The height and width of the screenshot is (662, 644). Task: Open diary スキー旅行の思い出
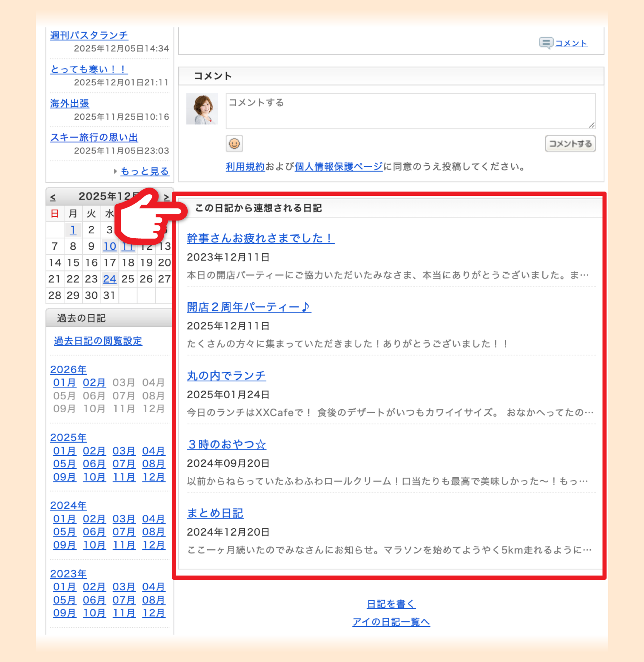pyautogui.click(x=94, y=137)
